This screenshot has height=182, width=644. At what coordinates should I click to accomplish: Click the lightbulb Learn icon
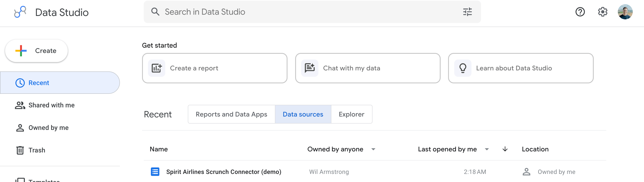pos(463,68)
